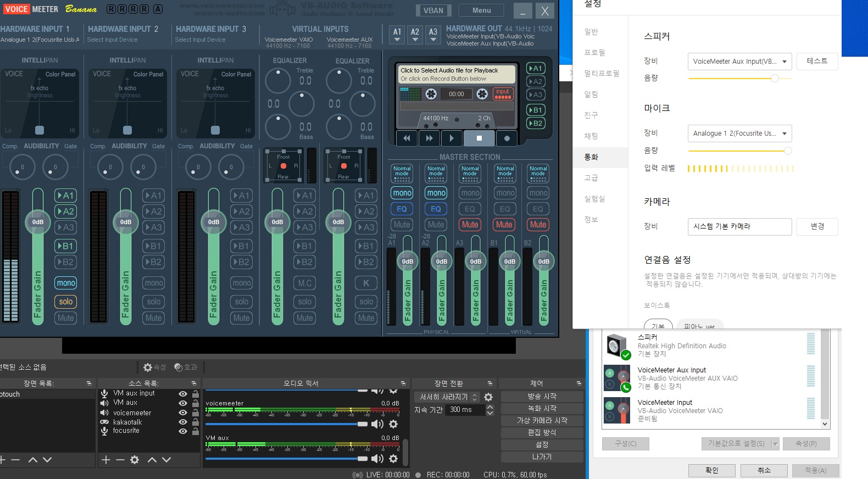Open the OBS filters (효과) icon
This screenshot has width=868, height=479.
pyautogui.click(x=179, y=367)
